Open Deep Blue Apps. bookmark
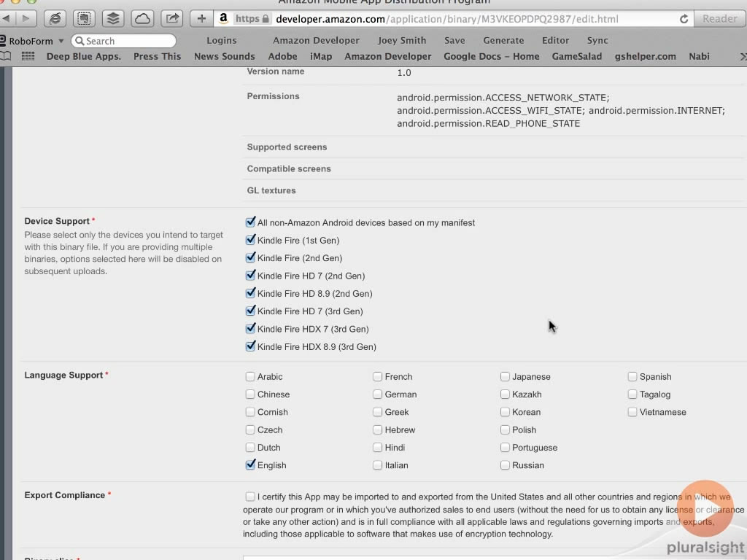This screenshot has height=560, width=747. [83, 56]
